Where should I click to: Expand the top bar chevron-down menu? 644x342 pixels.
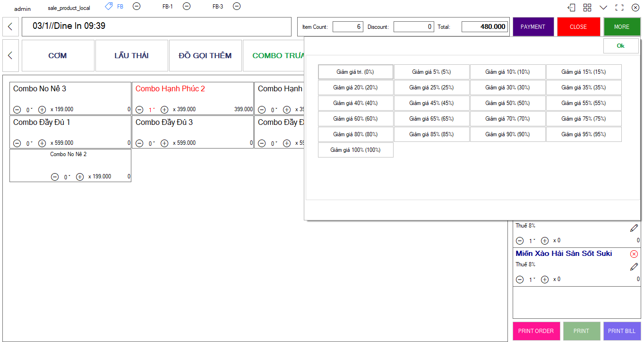tap(603, 8)
